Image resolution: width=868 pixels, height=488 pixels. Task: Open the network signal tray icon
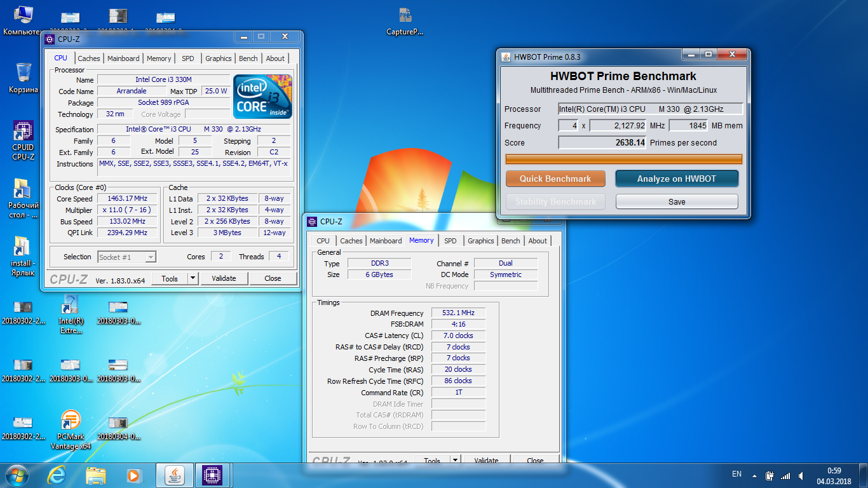point(786,475)
